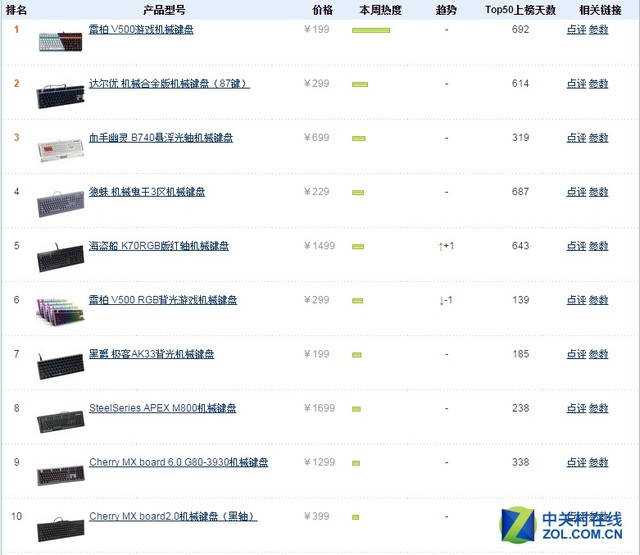Click the Top50上榜天数 column header

(520, 10)
